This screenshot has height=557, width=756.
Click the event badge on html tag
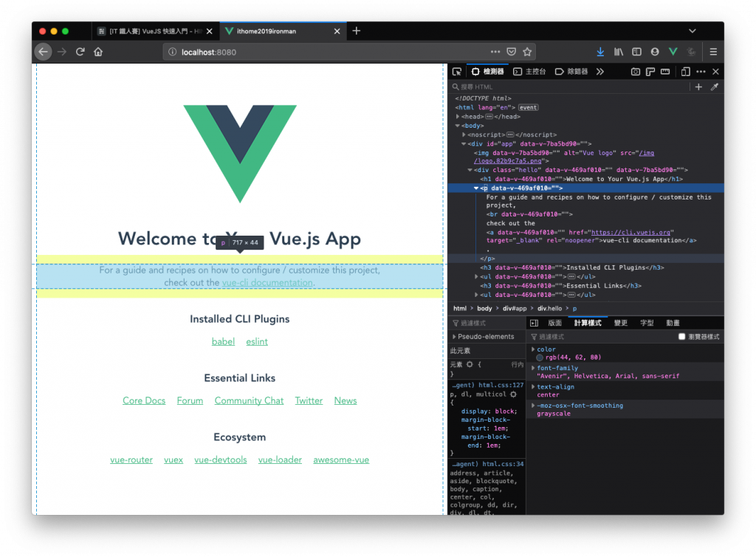tap(528, 108)
